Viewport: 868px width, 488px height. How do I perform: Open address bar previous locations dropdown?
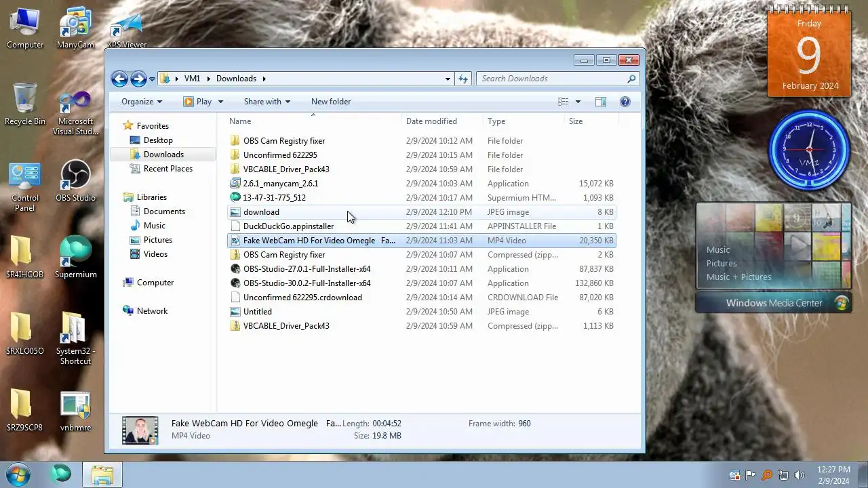point(448,79)
